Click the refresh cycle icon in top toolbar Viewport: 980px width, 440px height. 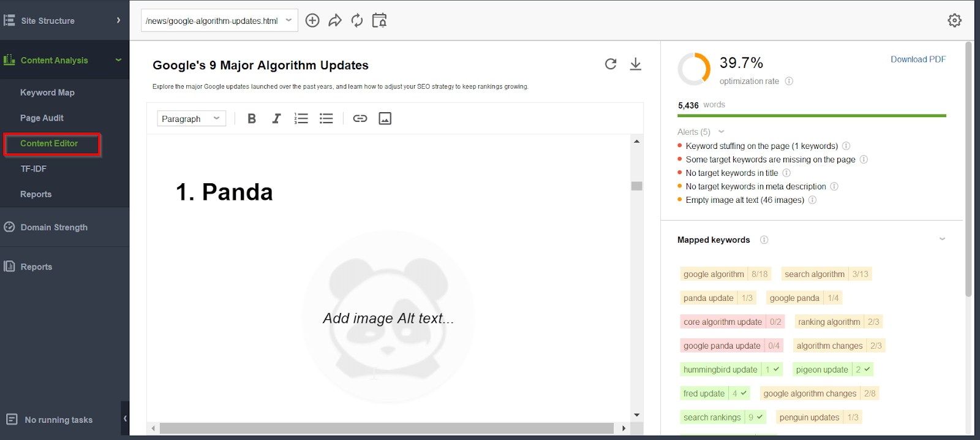point(357,20)
